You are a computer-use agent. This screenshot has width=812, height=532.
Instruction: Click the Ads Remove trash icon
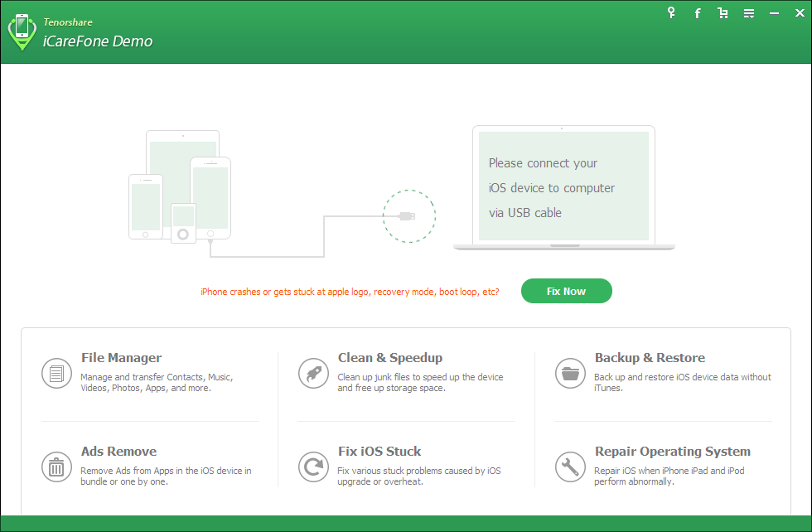(56, 467)
